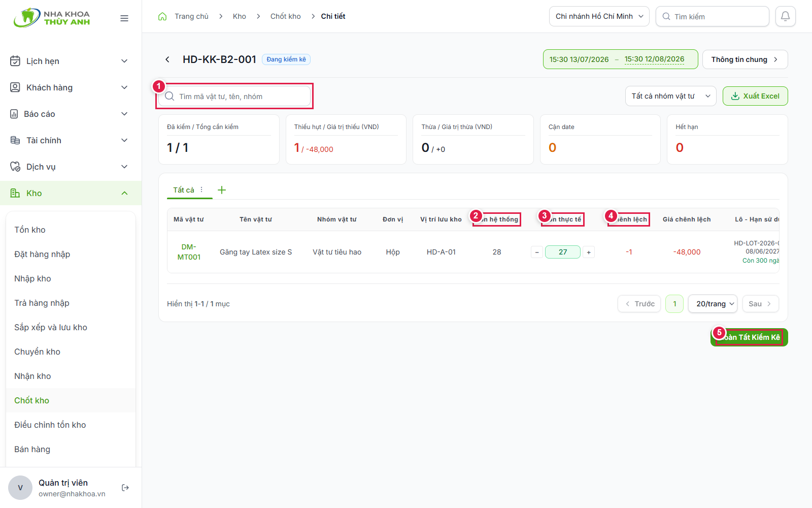This screenshot has height=508, width=812.
Task: Click the Sau pagination button
Action: [x=760, y=304]
